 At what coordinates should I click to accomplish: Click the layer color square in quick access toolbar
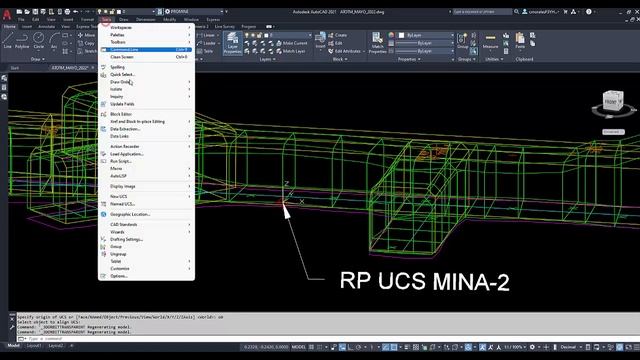pos(119,12)
